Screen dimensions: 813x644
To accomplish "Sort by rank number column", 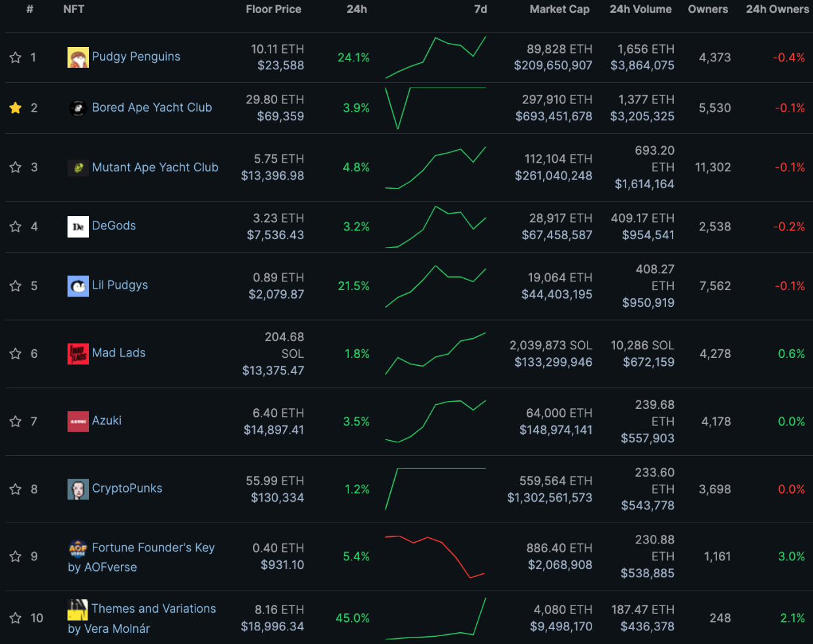I will (x=30, y=9).
